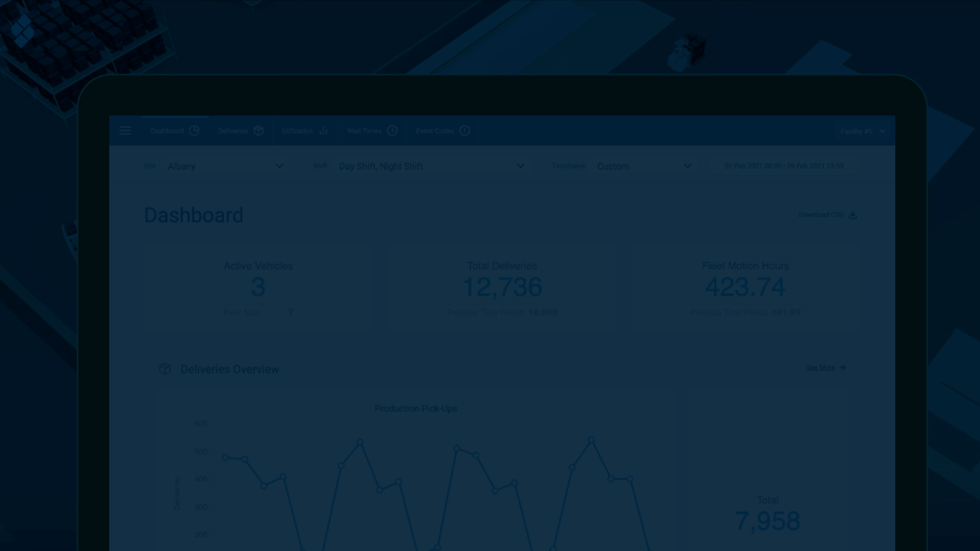Click the download arrow icon next to Download CSV
This screenshot has height=551, width=980.
[852, 215]
